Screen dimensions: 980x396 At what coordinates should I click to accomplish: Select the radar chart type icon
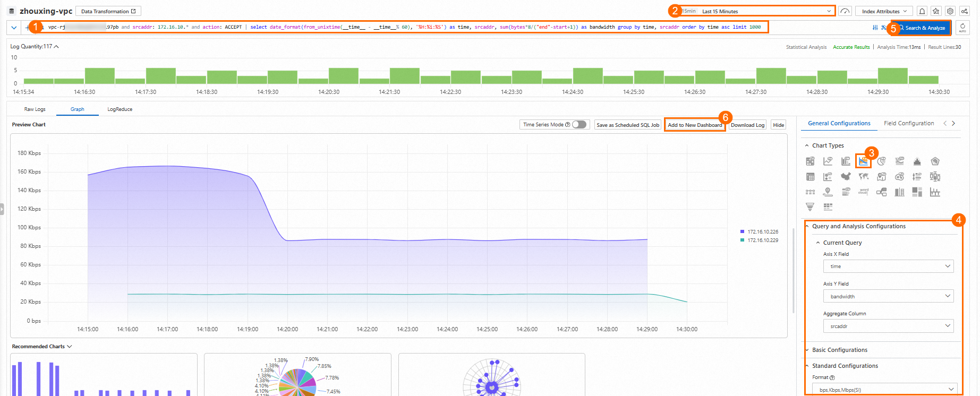tap(935, 161)
